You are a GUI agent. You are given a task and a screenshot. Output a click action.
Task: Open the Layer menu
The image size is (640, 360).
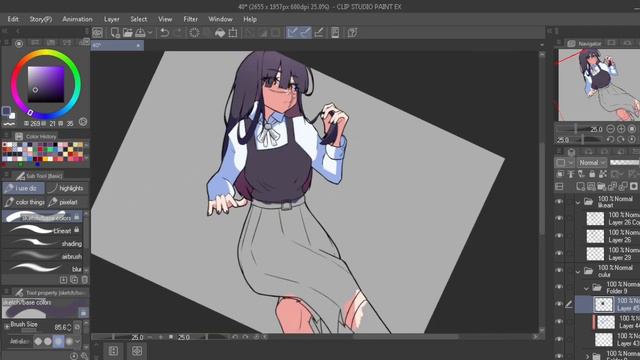(x=111, y=19)
